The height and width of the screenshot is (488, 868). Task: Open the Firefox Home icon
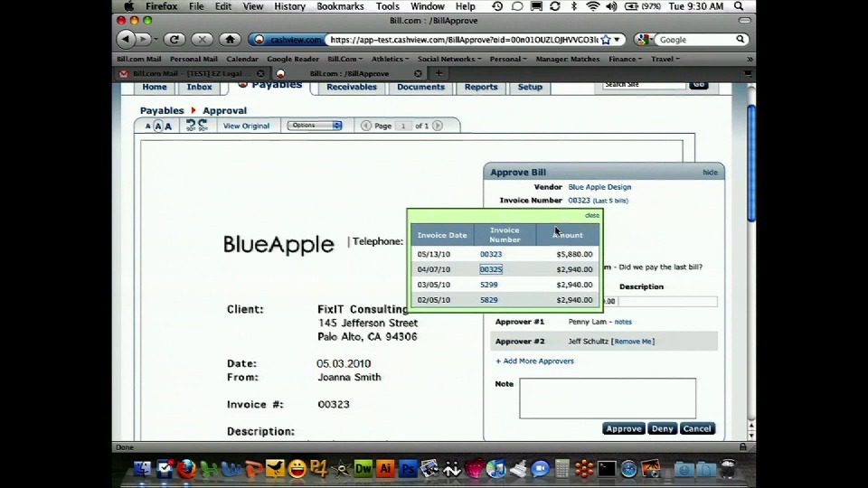230,39
